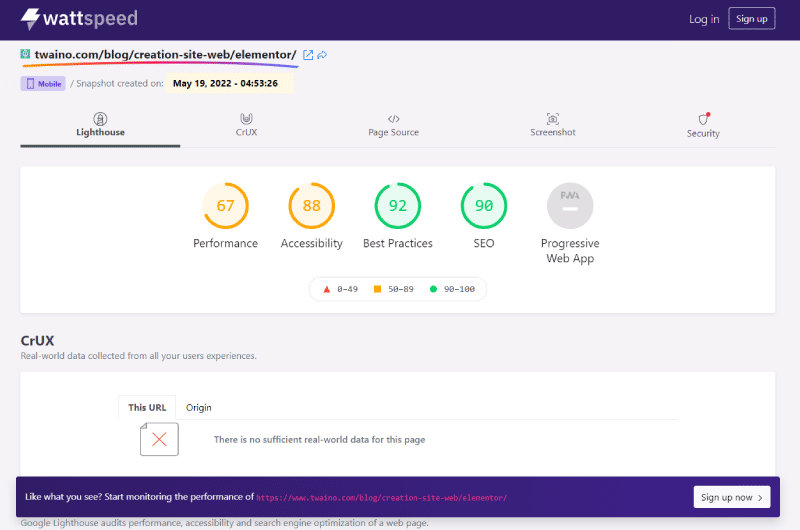Viewport: 800px width, 530px height.
Task: Click the Mobile device badge
Action: 43,84
